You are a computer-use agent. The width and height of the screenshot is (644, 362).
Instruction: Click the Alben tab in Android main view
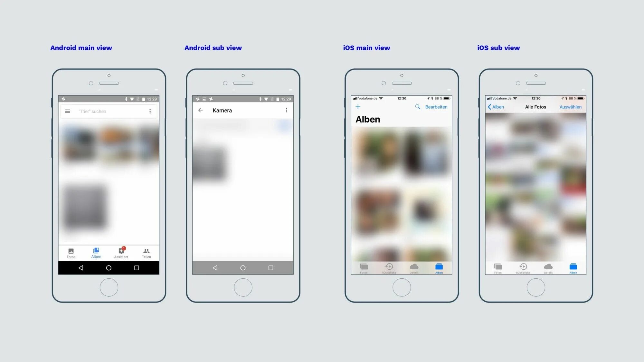[x=96, y=253]
